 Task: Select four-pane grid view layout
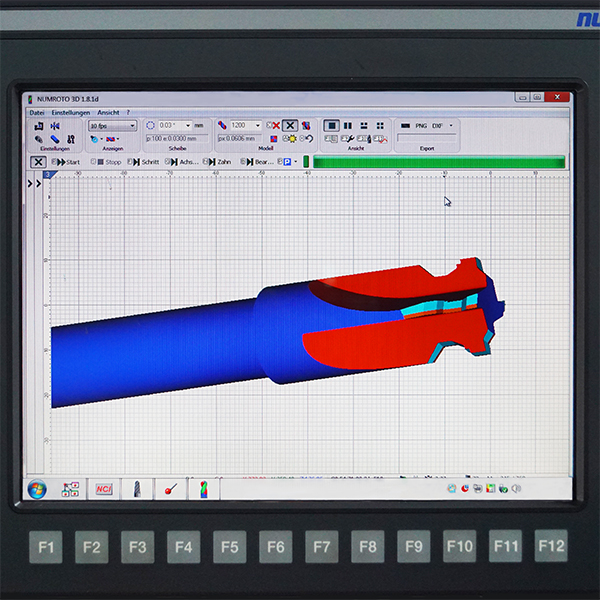point(380,126)
